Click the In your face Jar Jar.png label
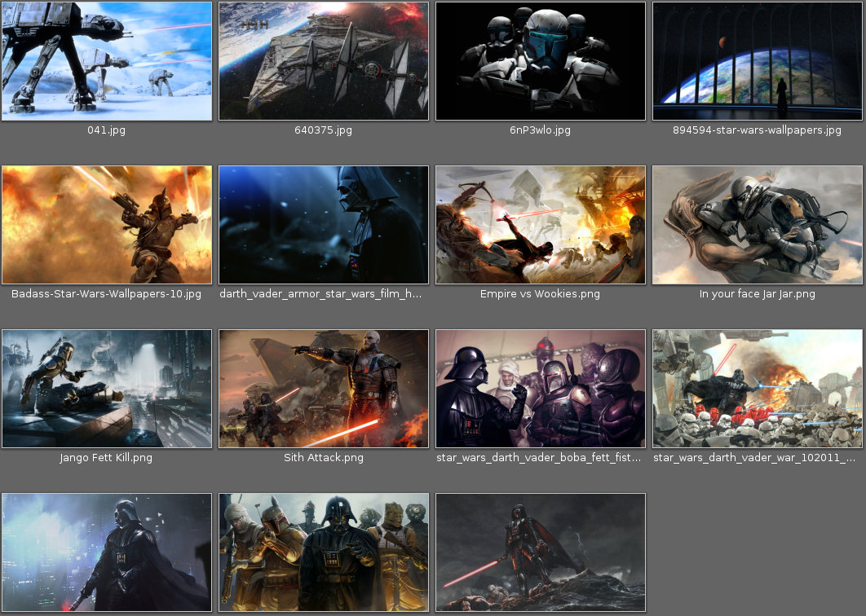 758,293
